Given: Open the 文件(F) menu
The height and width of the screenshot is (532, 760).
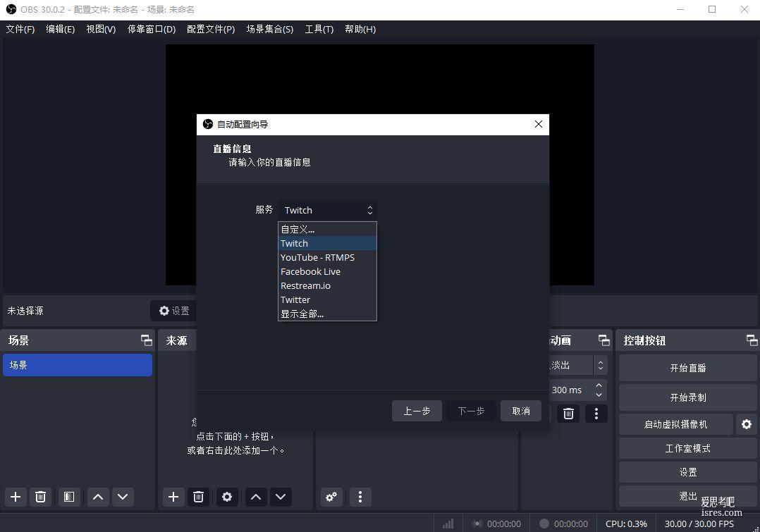Looking at the screenshot, I should pos(20,29).
